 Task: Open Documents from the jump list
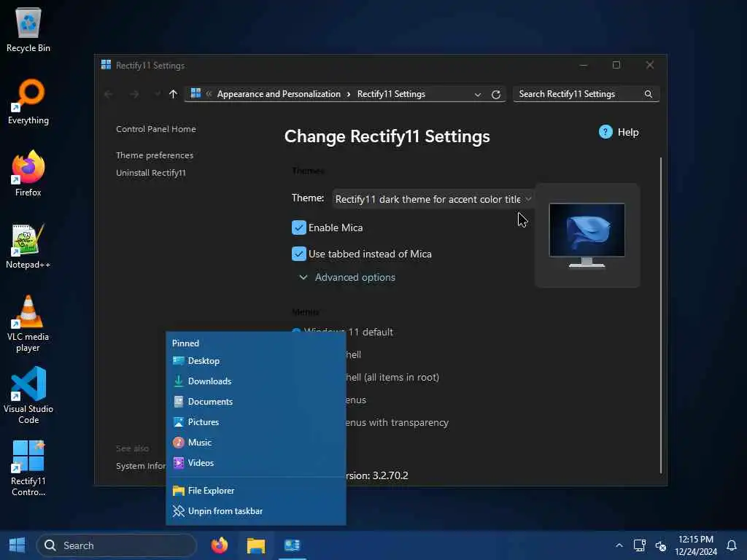point(256,402)
